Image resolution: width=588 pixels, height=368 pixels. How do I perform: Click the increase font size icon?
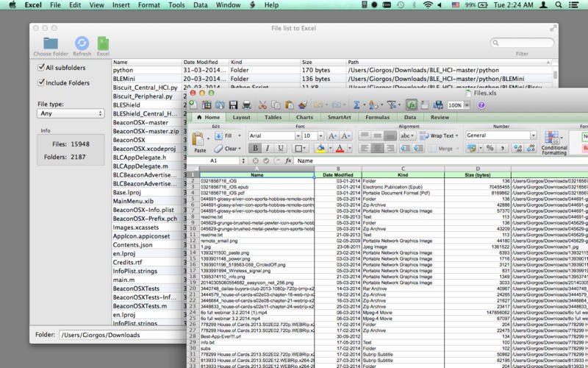point(332,135)
